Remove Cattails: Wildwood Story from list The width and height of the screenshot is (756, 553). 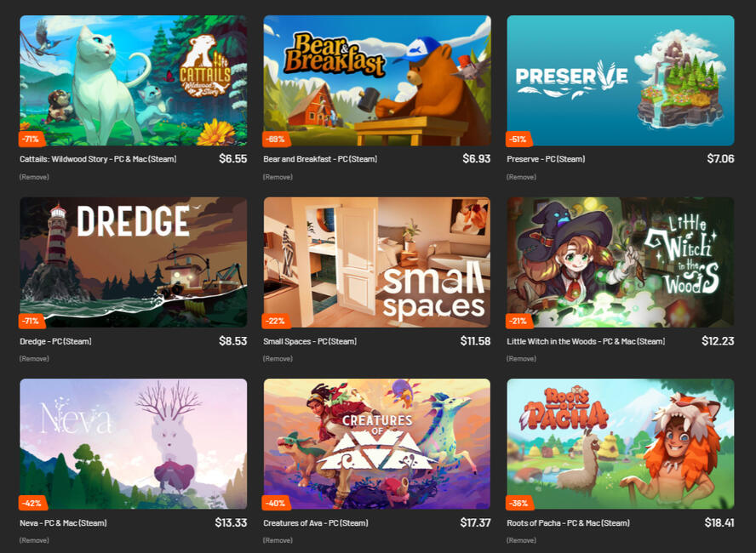point(34,177)
